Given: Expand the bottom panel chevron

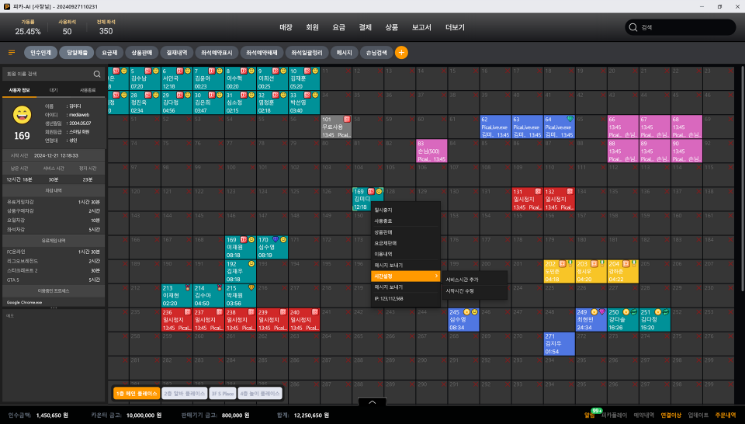Looking at the screenshot, I should tap(372, 402).
